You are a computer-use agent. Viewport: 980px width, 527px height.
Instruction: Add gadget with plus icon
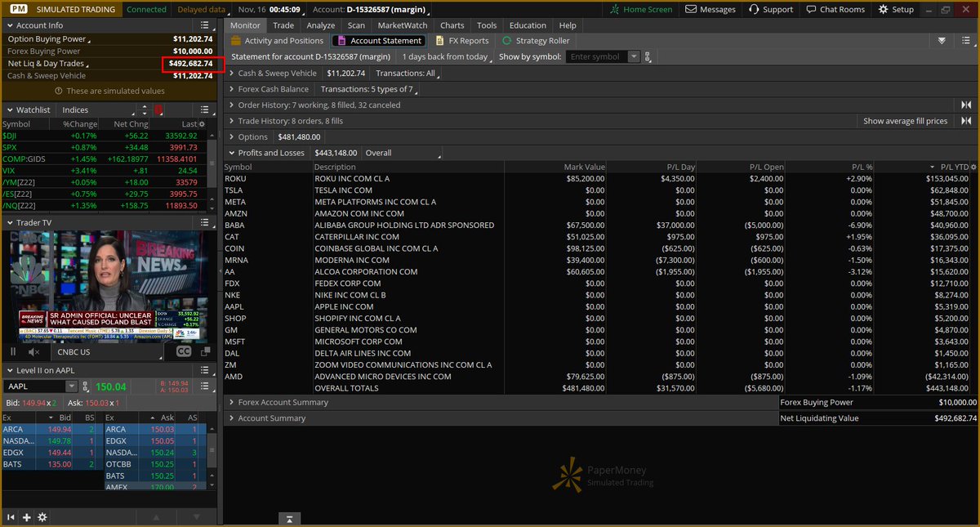(27, 517)
